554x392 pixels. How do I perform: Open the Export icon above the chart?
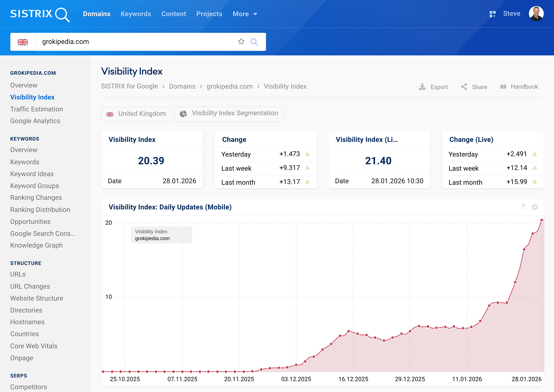[x=422, y=87]
